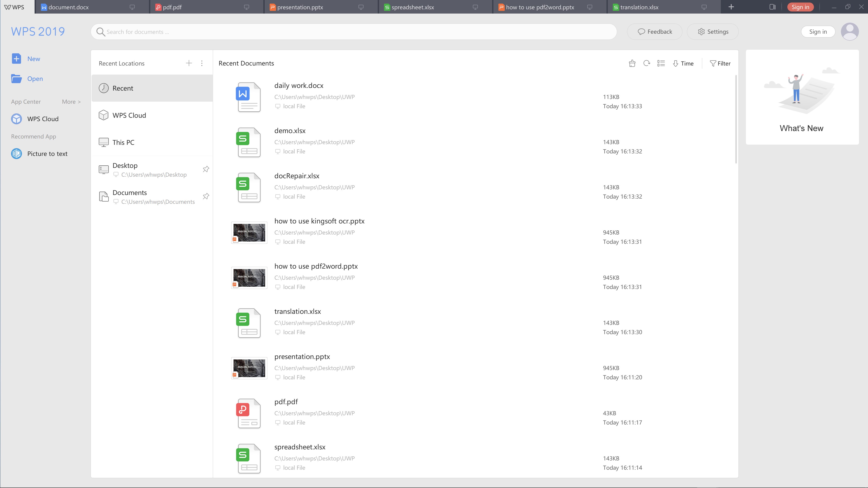
Task: Toggle the side panel icon in title bar
Action: coord(772,7)
